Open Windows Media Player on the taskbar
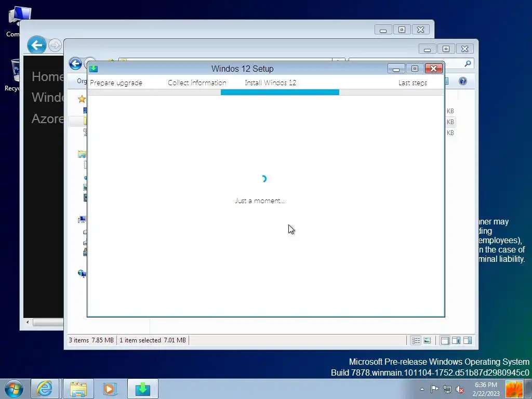 coord(110,389)
